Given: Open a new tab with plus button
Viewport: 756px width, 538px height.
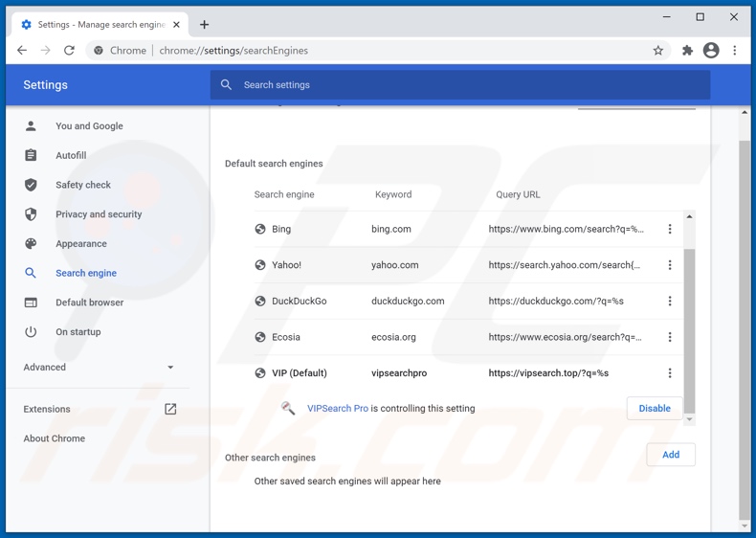Looking at the screenshot, I should (205, 25).
